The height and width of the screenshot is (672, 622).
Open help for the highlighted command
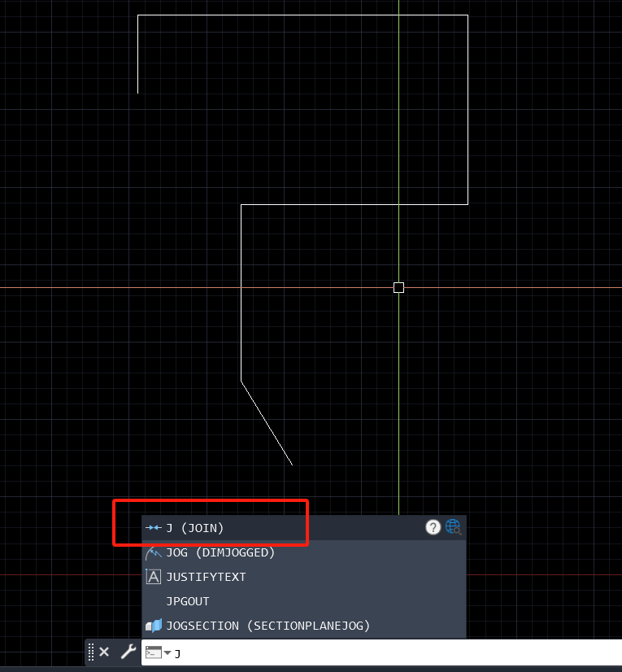click(433, 527)
